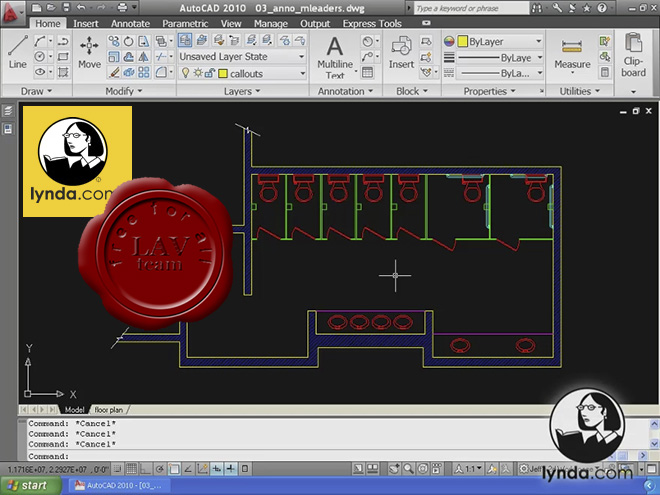Open the AutoCAD application menu button

[x=12, y=13]
